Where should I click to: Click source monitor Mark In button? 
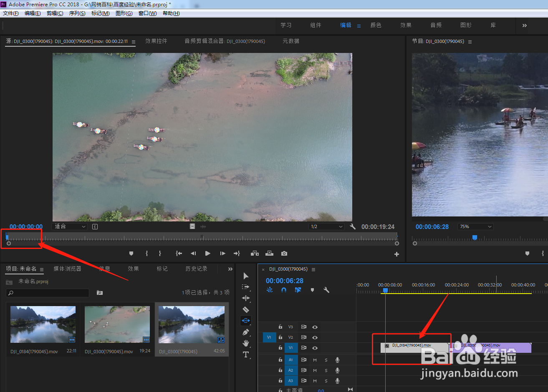[x=146, y=254]
